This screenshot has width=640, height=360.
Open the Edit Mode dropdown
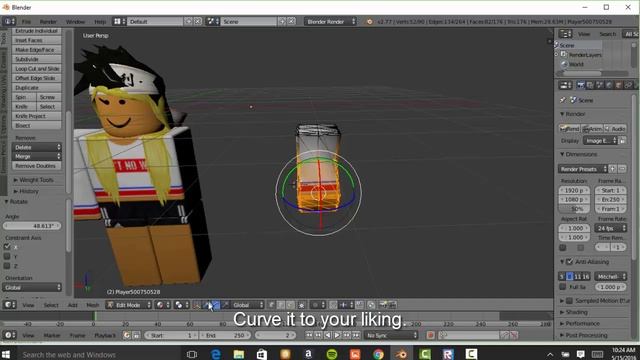[x=129, y=305]
